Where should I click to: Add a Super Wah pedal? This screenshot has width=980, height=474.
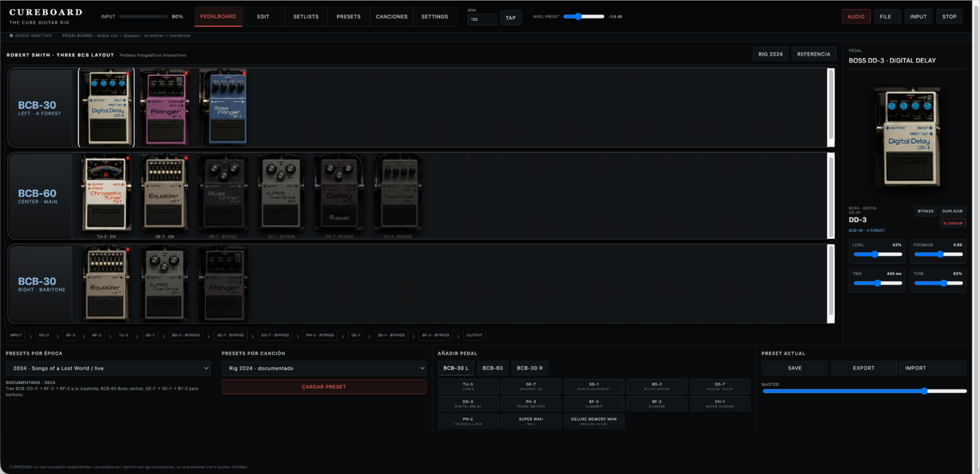click(x=531, y=421)
